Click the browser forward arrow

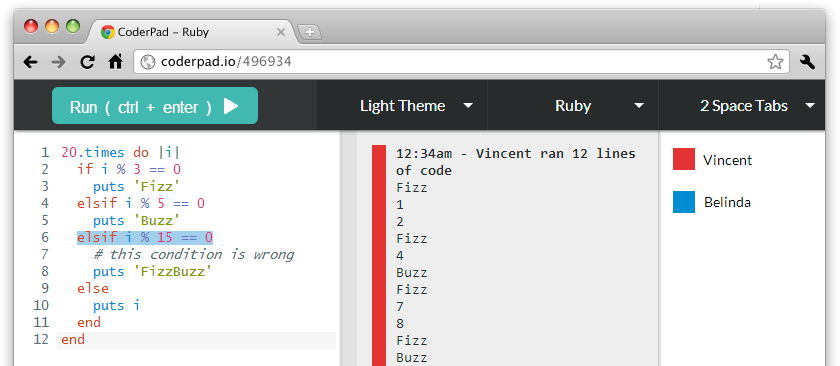(58, 63)
